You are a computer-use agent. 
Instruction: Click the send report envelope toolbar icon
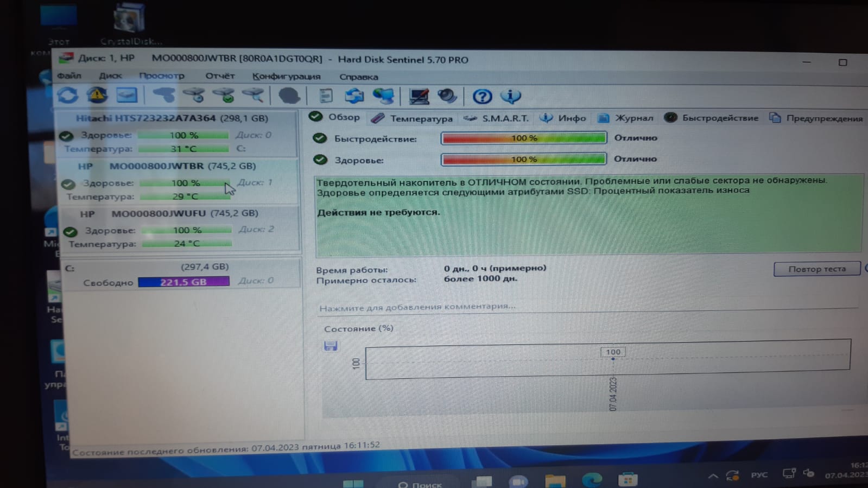pyautogui.click(x=354, y=96)
